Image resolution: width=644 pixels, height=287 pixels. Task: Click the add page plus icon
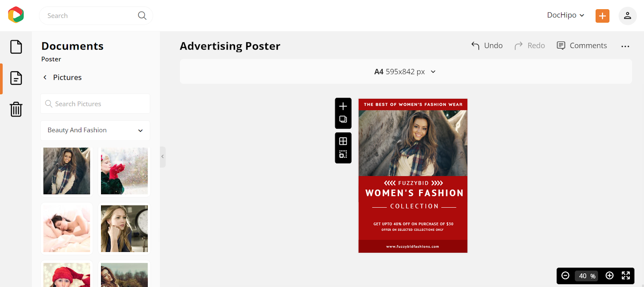(343, 106)
